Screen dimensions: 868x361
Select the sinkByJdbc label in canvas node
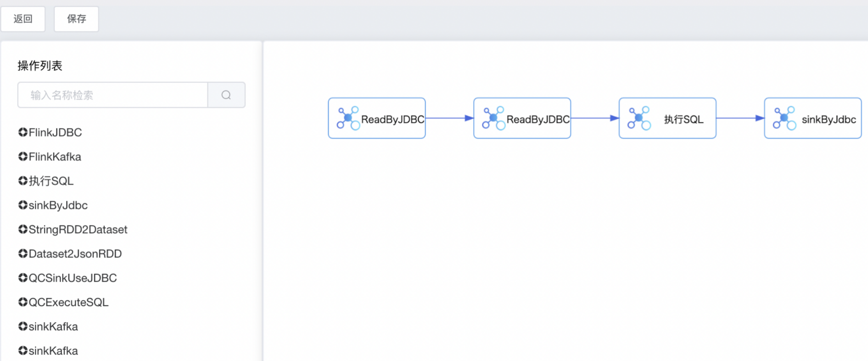[829, 119]
